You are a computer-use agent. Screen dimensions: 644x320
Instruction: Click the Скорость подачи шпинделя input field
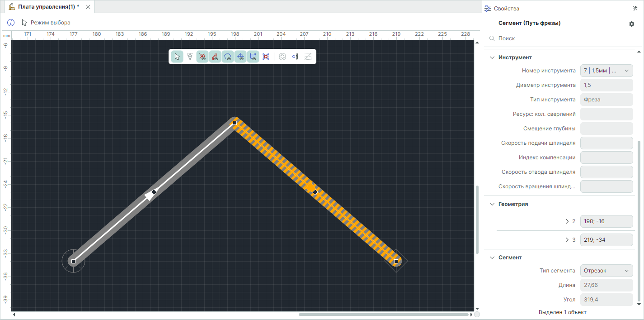pos(606,143)
